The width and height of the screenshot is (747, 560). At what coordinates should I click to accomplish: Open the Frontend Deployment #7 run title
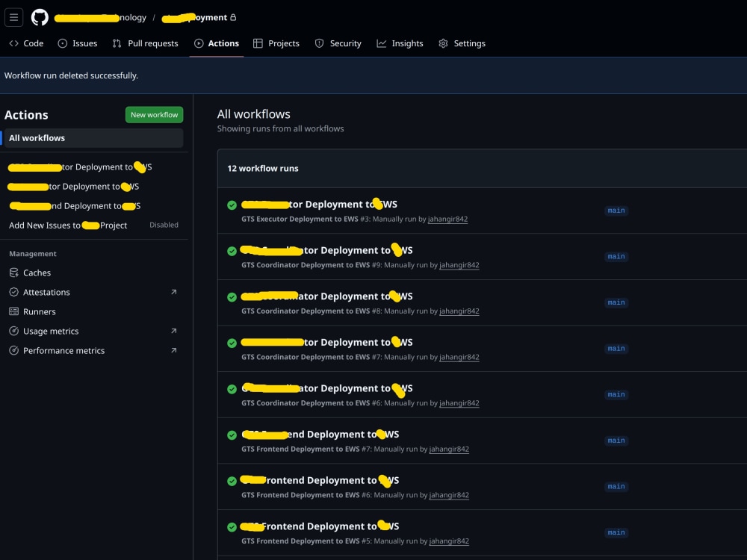click(x=320, y=435)
